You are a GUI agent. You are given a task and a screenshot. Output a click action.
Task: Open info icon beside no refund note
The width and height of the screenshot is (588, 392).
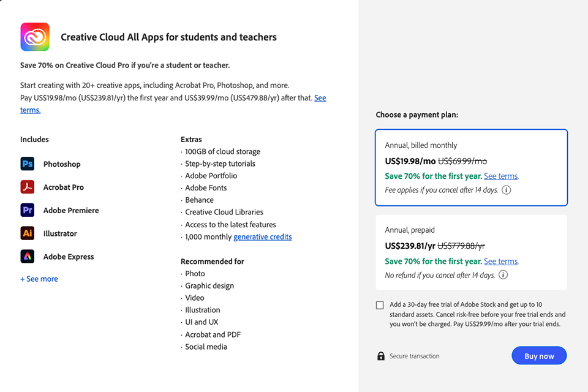[503, 275]
